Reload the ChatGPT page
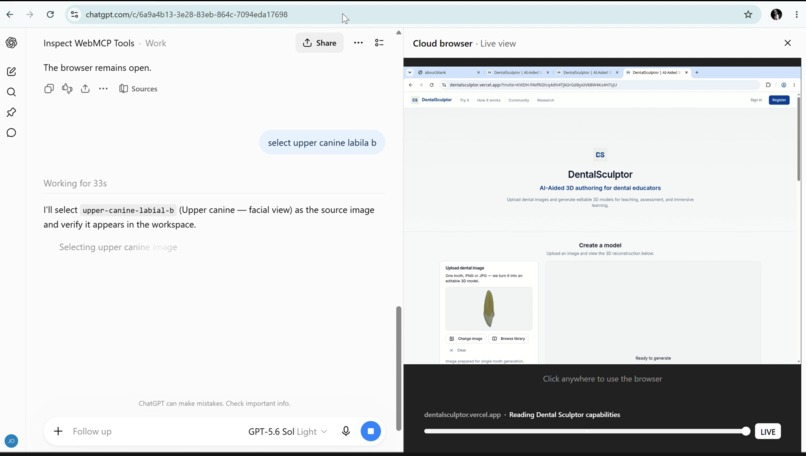Image resolution: width=806 pixels, height=456 pixels. coord(50,14)
